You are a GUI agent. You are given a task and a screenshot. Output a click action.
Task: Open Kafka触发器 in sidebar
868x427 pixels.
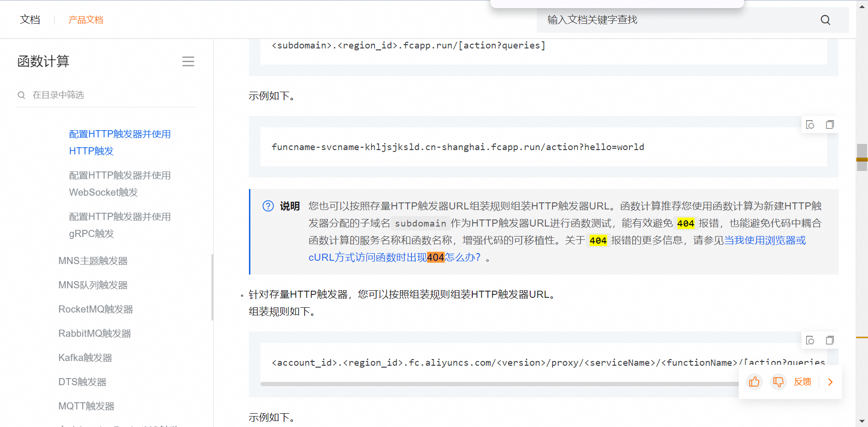click(85, 358)
